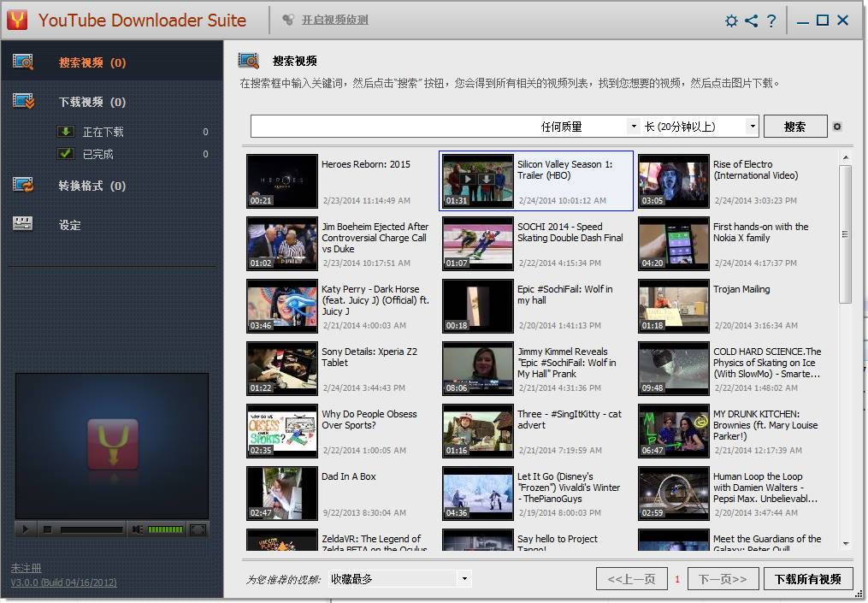Viewport: 868px width, 603px height.
Task: Open the 收藏最多 recommended videos dropdown
Action: coord(464,579)
